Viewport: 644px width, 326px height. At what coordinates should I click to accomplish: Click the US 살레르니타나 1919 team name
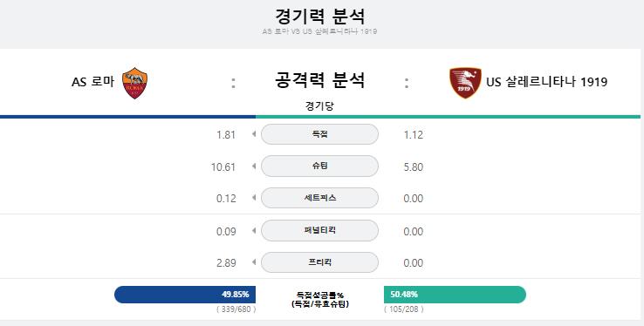(546, 82)
